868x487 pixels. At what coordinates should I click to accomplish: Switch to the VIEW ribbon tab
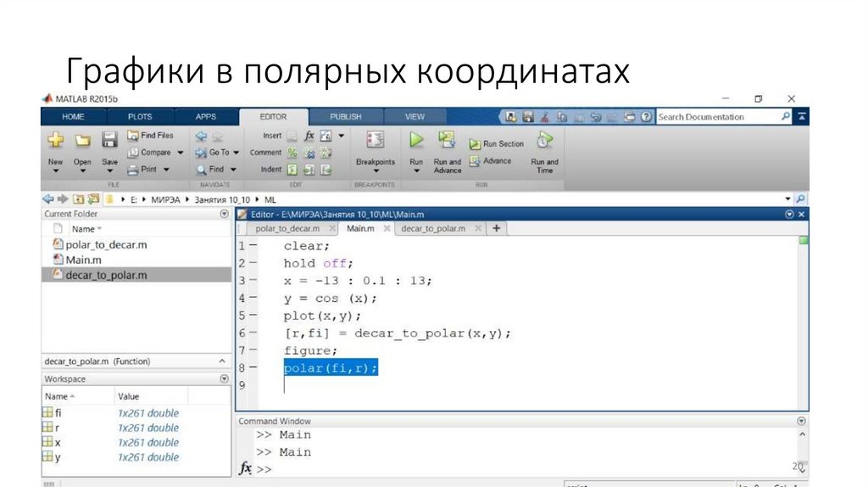click(x=415, y=117)
